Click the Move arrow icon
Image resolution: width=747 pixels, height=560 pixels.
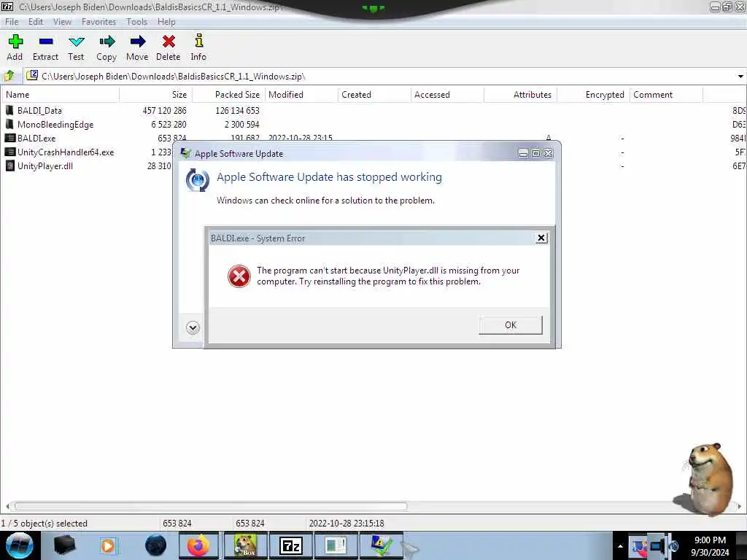coord(138,42)
